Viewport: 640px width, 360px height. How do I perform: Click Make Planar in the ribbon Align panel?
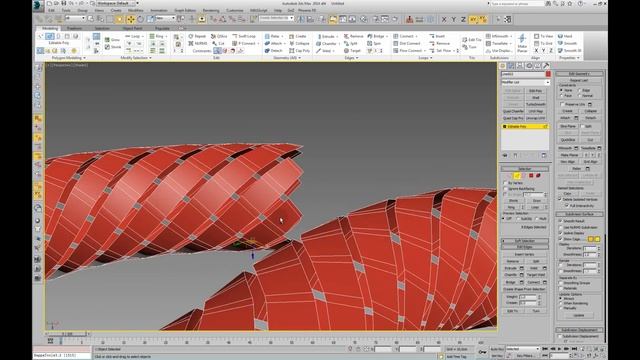pyautogui.click(x=522, y=43)
